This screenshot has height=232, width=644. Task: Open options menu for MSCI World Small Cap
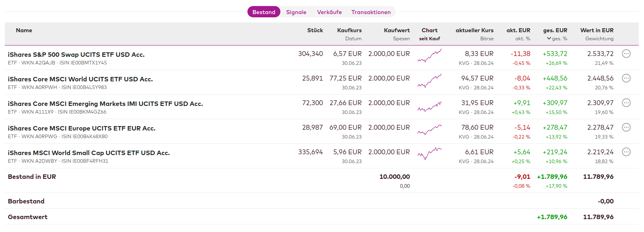coord(626,152)
